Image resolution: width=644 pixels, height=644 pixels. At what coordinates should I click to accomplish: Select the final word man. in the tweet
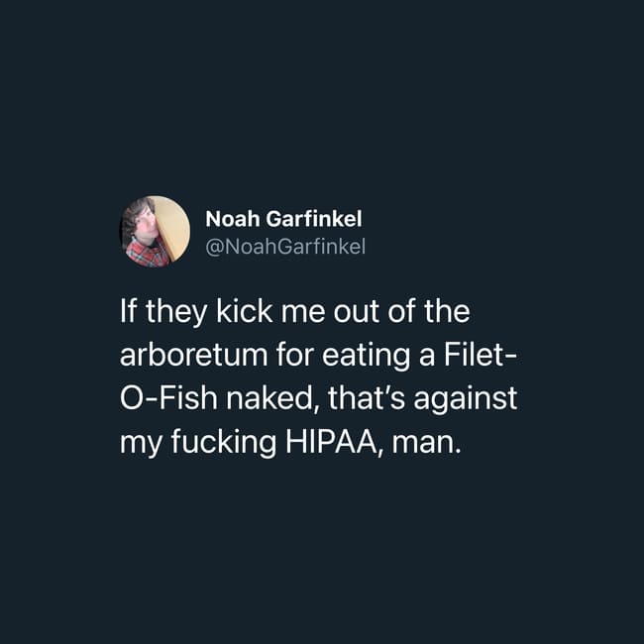(x=425, y=443)
